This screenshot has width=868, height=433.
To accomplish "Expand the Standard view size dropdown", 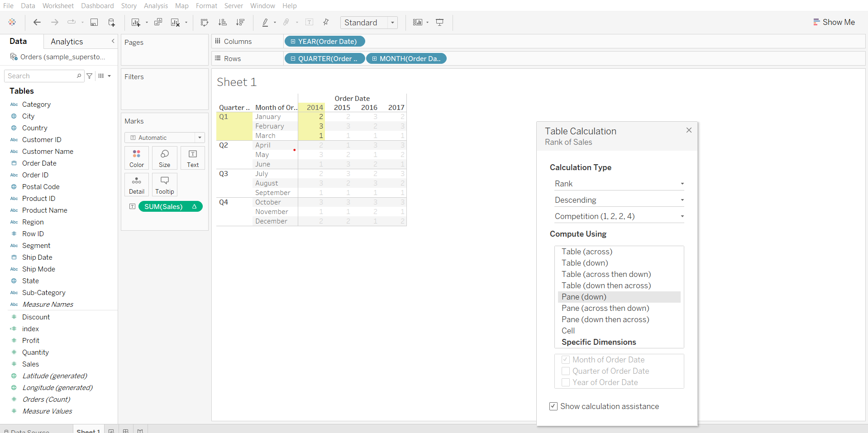I will (392, 23).
